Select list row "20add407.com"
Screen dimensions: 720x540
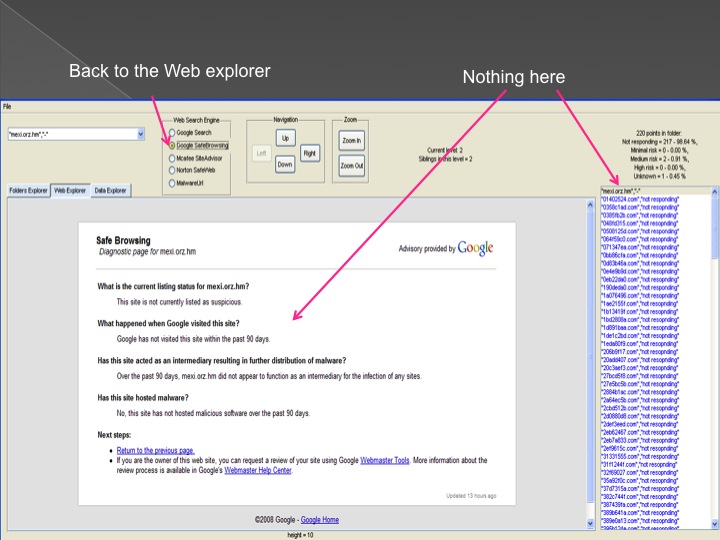click(x=656, y=360)
